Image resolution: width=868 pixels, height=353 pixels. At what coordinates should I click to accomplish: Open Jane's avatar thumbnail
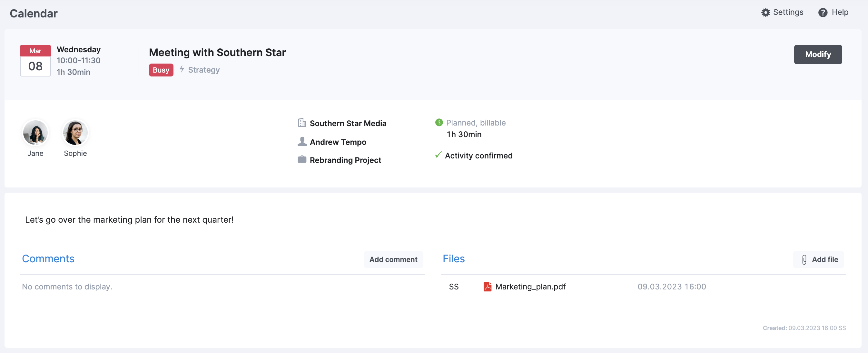pyautogui.click(x=35, y=133)
